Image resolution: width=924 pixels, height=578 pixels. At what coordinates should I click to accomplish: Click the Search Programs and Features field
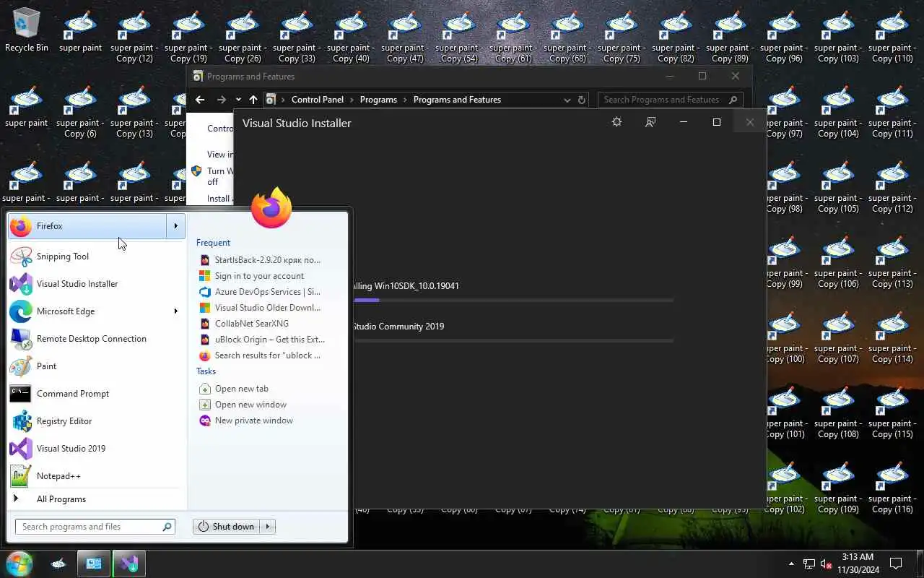pos(670,100)
